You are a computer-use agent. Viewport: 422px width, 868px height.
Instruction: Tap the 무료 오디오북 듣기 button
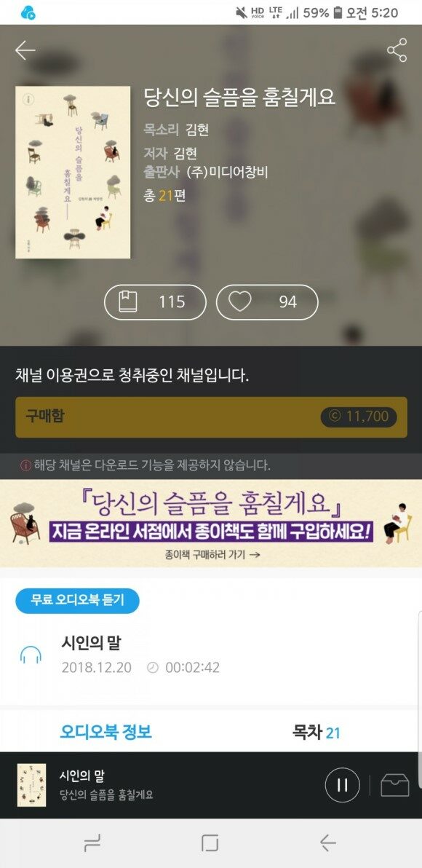(77, 601)
